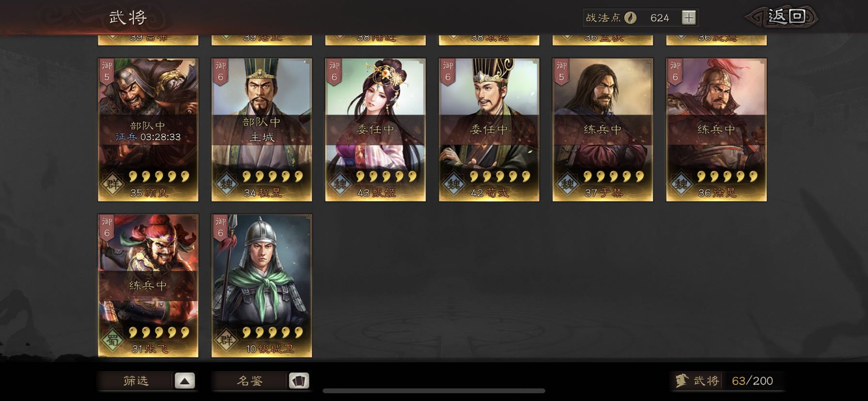868x401 pixels.
Task: Select the 锐城卫 soldier card
Action: click(x=262, y=286)
